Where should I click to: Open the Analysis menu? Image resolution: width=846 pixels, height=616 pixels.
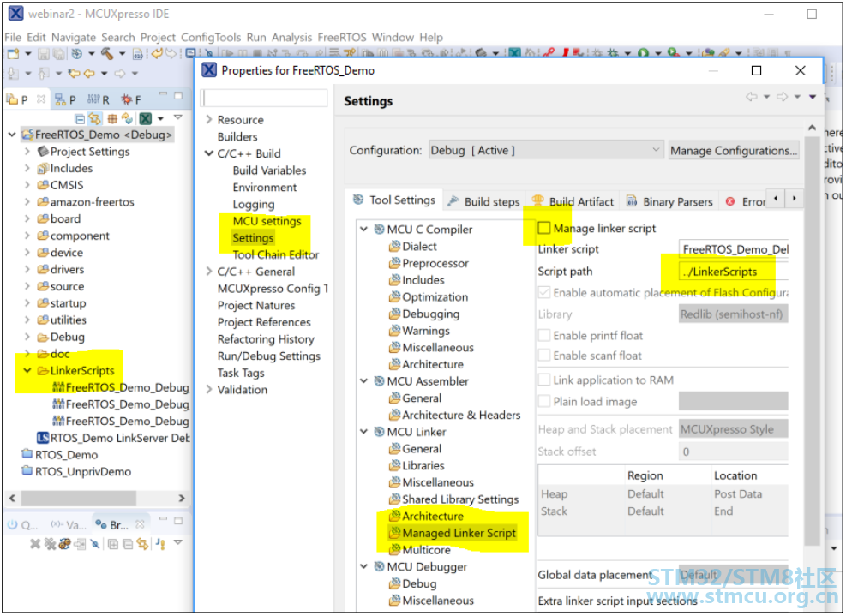(292, 37)
